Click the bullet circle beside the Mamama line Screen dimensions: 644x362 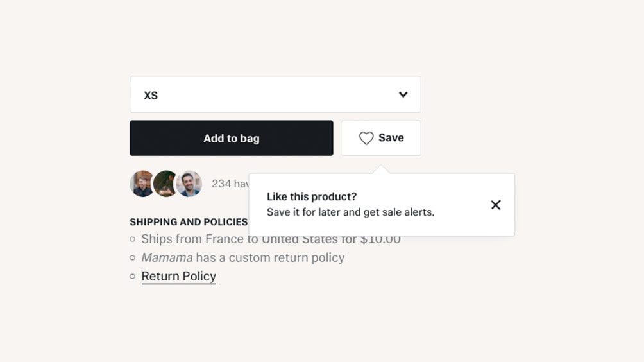pyautogui.click(x=132, y=257)
